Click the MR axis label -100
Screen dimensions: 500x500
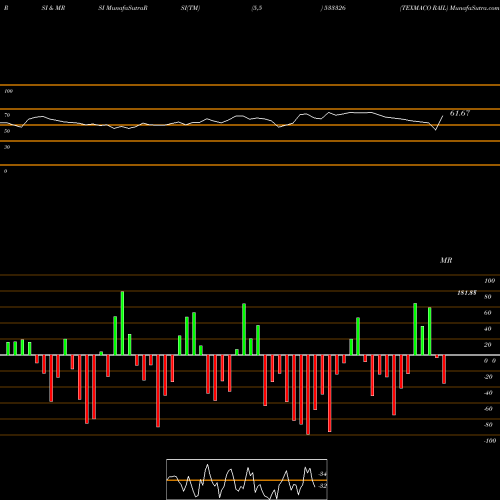[490, 441]
